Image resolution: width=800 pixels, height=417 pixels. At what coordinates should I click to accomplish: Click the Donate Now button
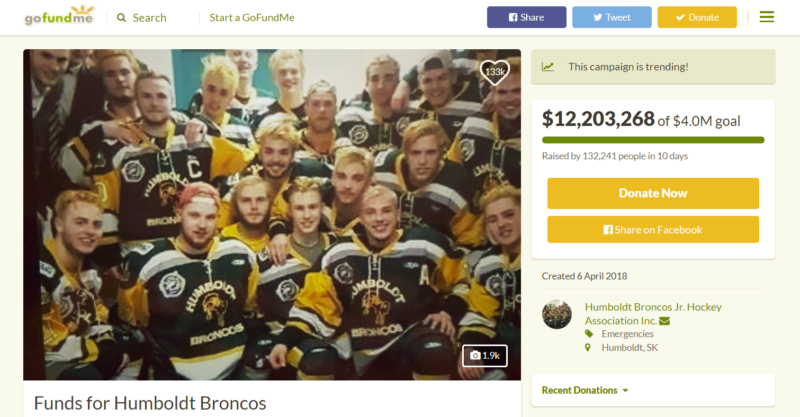pyautogui.click(x=653, y=193)
